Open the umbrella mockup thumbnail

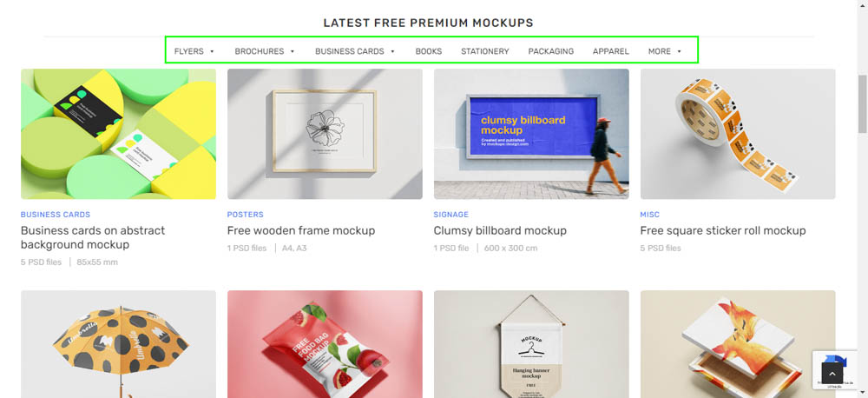(x=118, y=344)
